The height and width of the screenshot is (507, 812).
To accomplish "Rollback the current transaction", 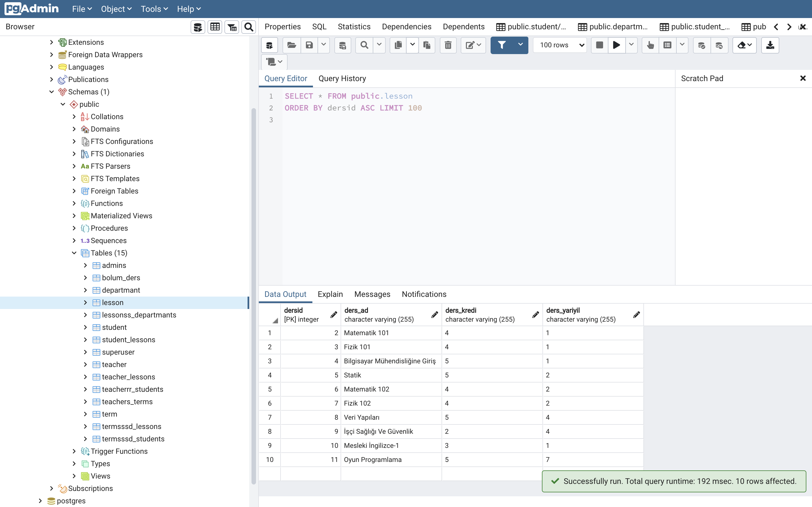I will (x=720, y=45).
